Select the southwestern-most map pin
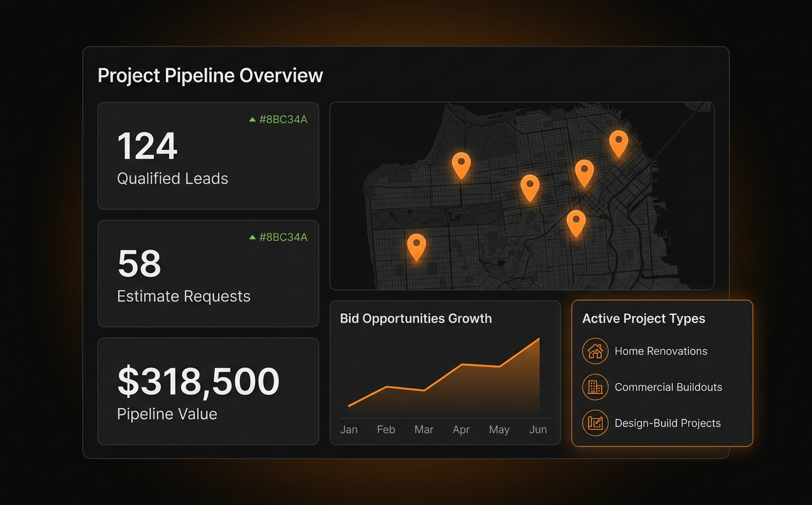This screenshot has width=812, height=505. pos(417,246)
